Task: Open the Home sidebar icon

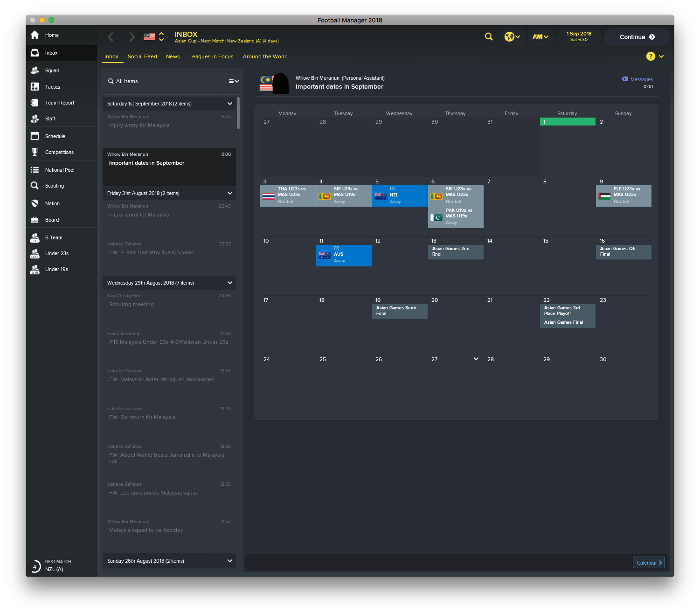Action: click(x=35, y=35)
